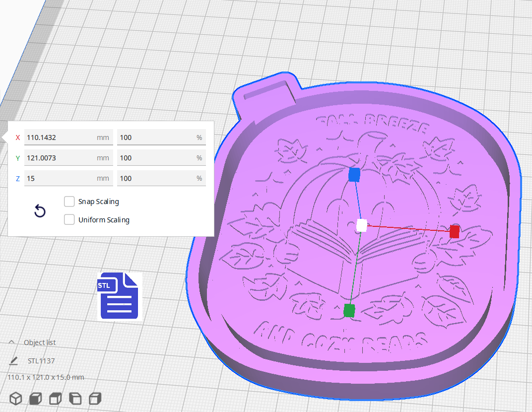Click the Z dimension field showing 15
Screen dimensions: 532x412
[x=68, y=178]
